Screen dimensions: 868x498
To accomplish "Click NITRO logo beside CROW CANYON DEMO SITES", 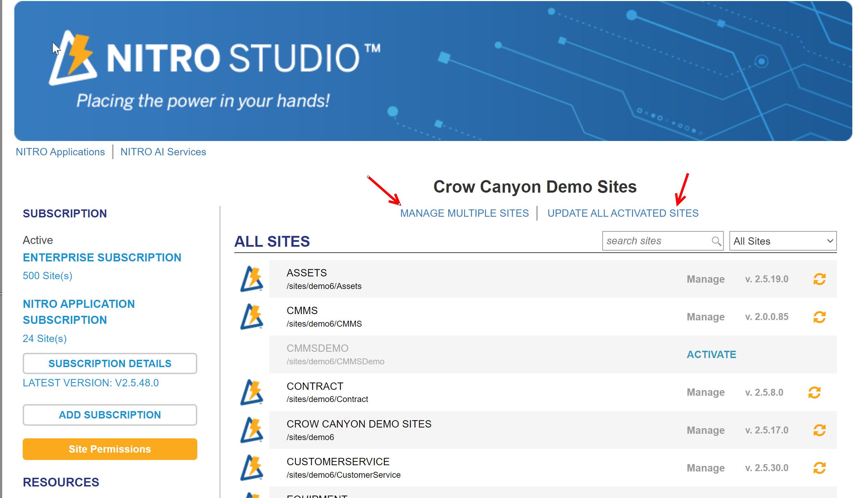I will 251,430.
